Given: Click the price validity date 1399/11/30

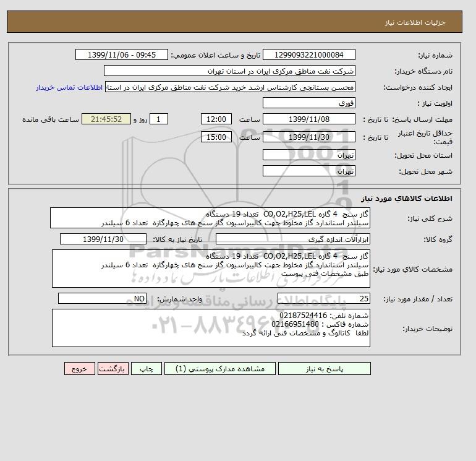Looking at the screenshot, I should pyautogui.click(x=308, y=137).
